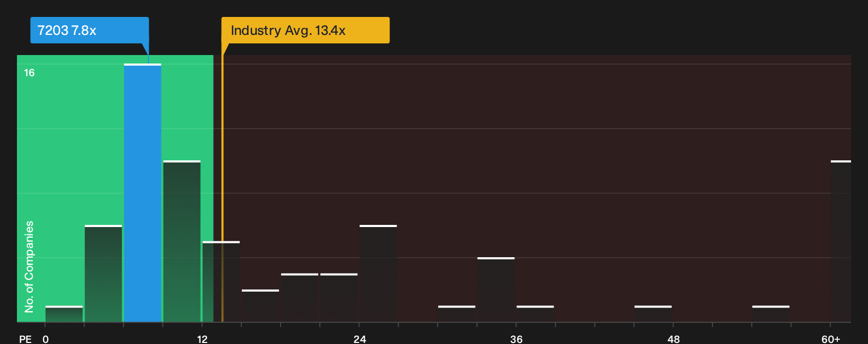Click the '48' x-axis tick label
This screenshot has height=344, width=868.
[x=674, y=339]
